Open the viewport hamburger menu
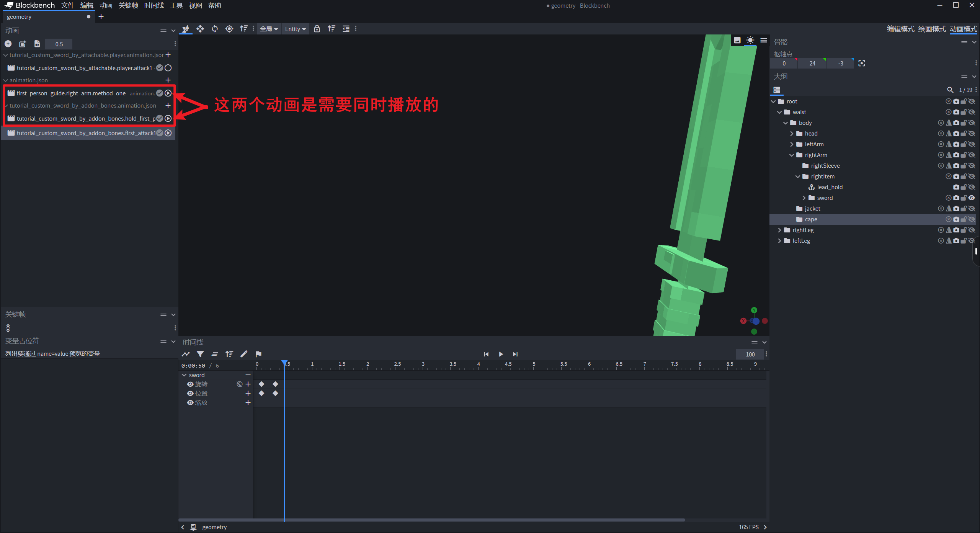Viewport: 980px width, 533px height. 764,40
